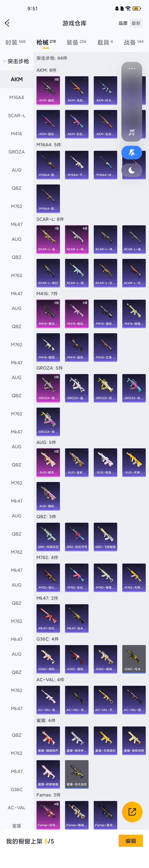
Task: Select the AKM-幽焰 3级 weapon skin
Action: coord(48,90)
